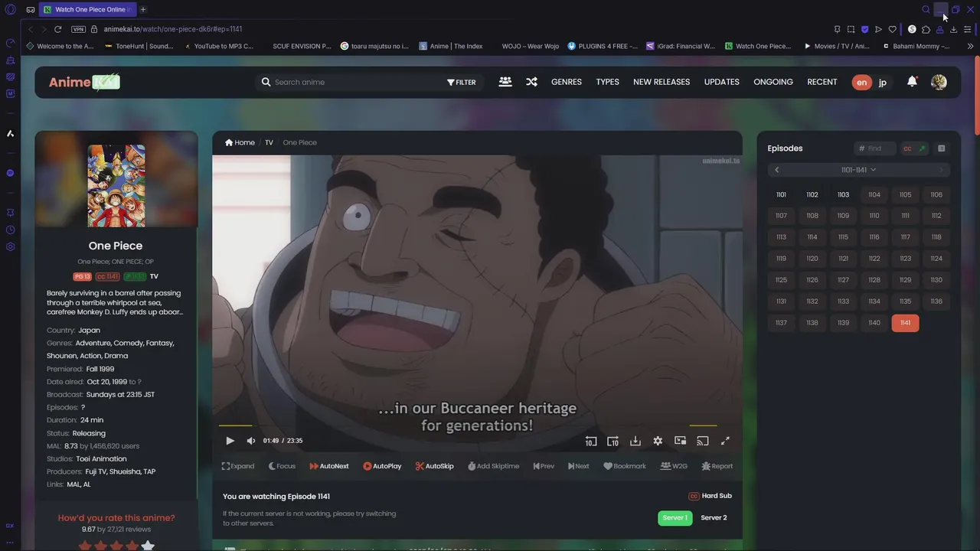Open TYPES menu
The width and height of the screenshot is (980, 551).
point(607,82)
